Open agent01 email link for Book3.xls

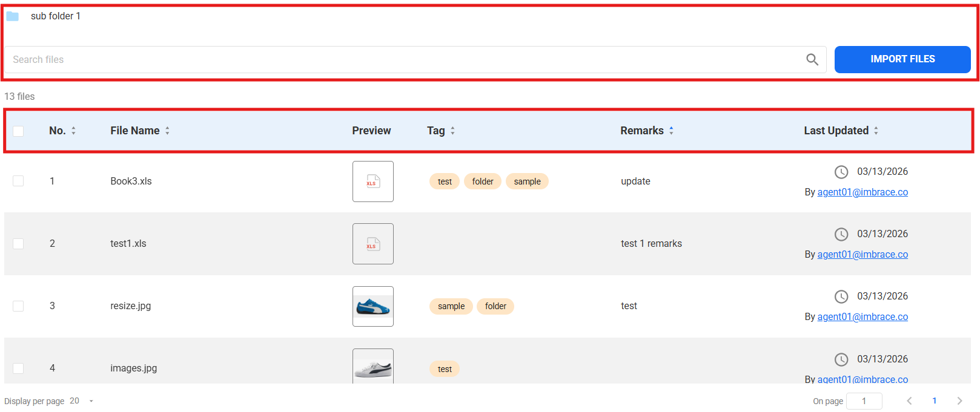click(862, 192)
